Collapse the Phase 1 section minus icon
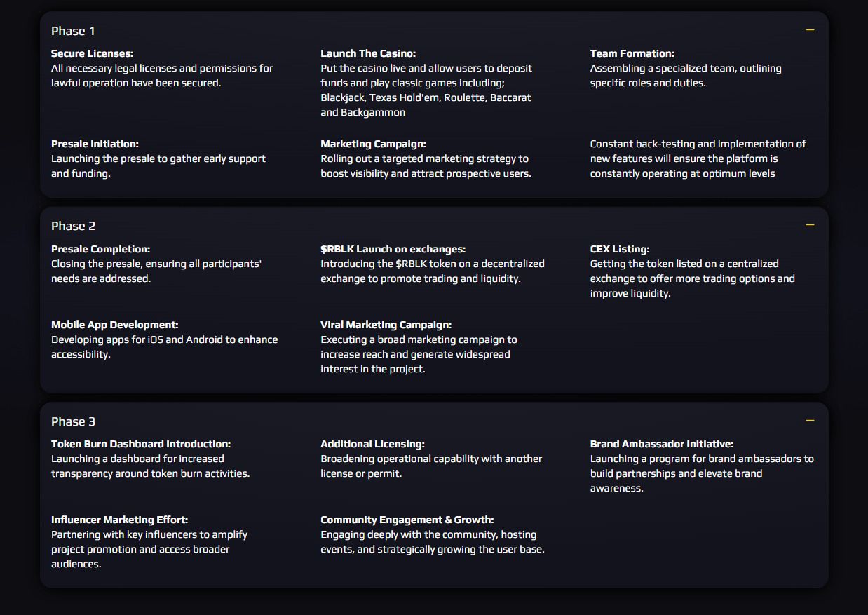Viewport: 868px width, 615px height. (x=810, y=30)
